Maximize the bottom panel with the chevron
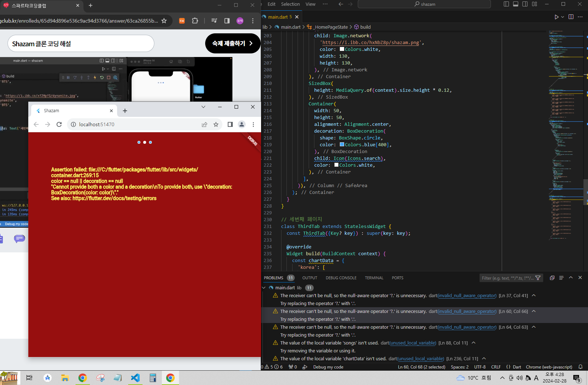 [571, 278]
